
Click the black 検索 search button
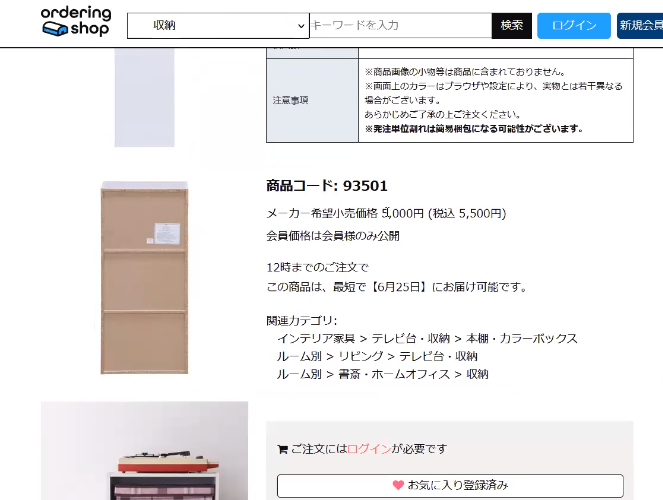(x=512, y=26)
